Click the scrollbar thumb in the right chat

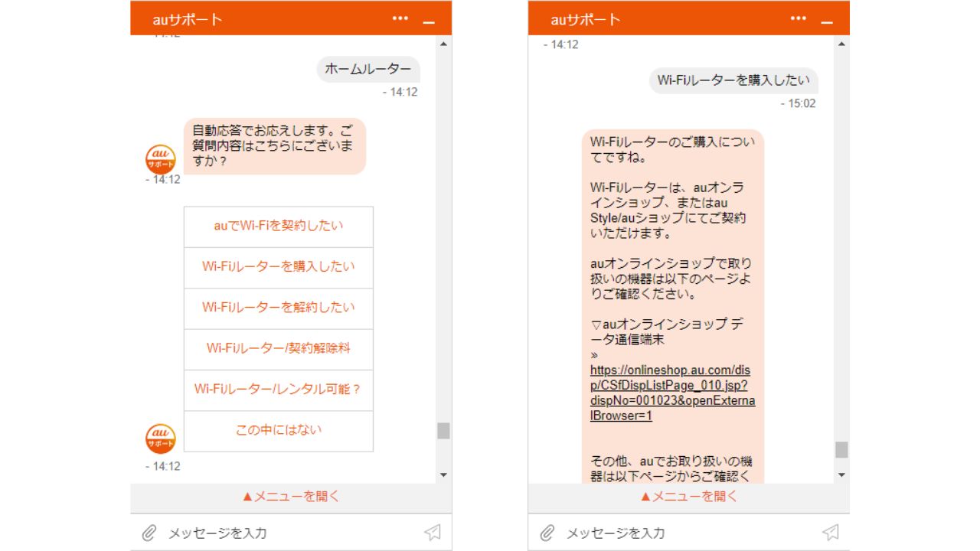point(841,449)
